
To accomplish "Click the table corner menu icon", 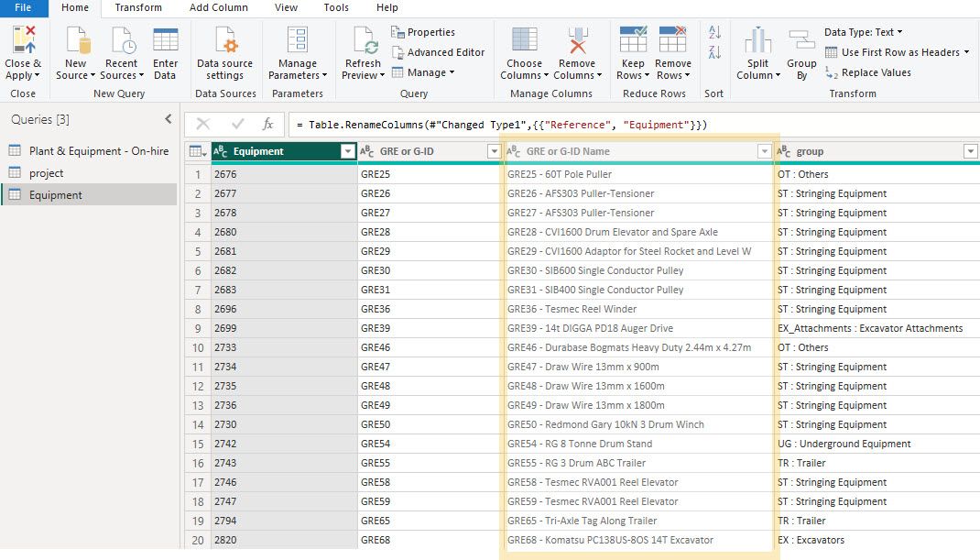I will (x=198, y=151).
